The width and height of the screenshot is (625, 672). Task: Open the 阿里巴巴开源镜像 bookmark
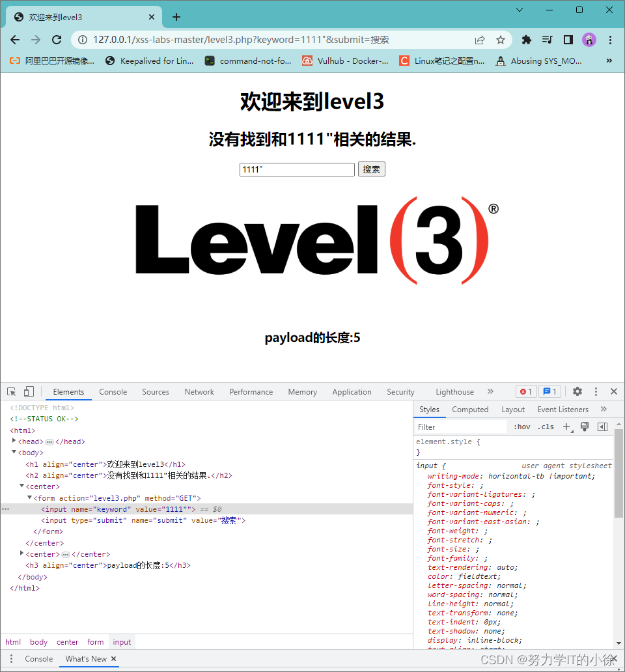(x=52, y=61)
